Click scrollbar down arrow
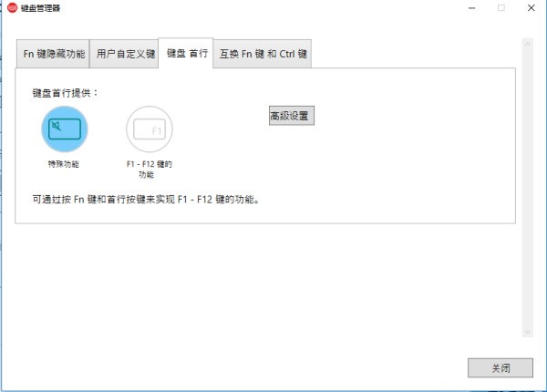 (x=528, y=332)
